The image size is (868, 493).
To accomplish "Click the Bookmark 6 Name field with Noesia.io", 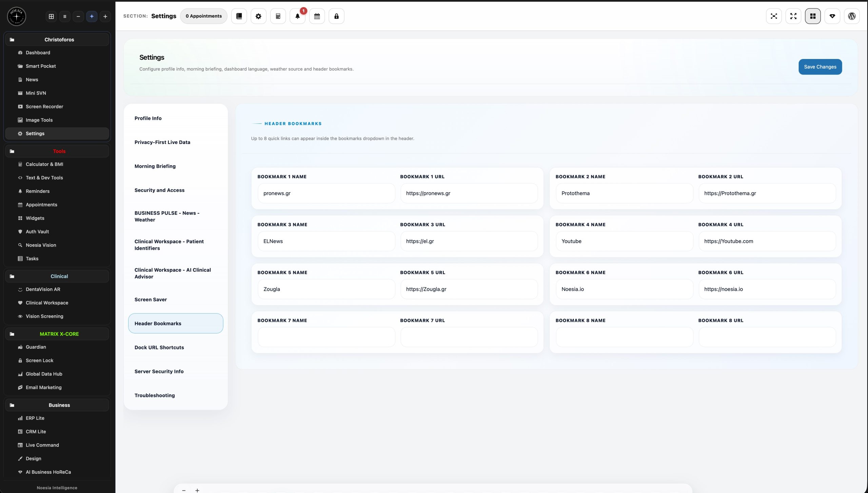I will point(624,289).
